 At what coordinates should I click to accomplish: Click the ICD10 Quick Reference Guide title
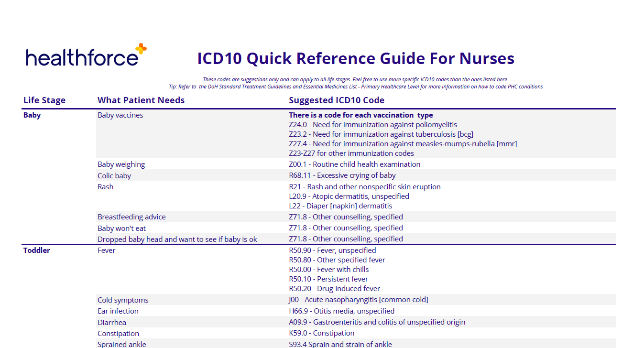(x=356, y=58)
